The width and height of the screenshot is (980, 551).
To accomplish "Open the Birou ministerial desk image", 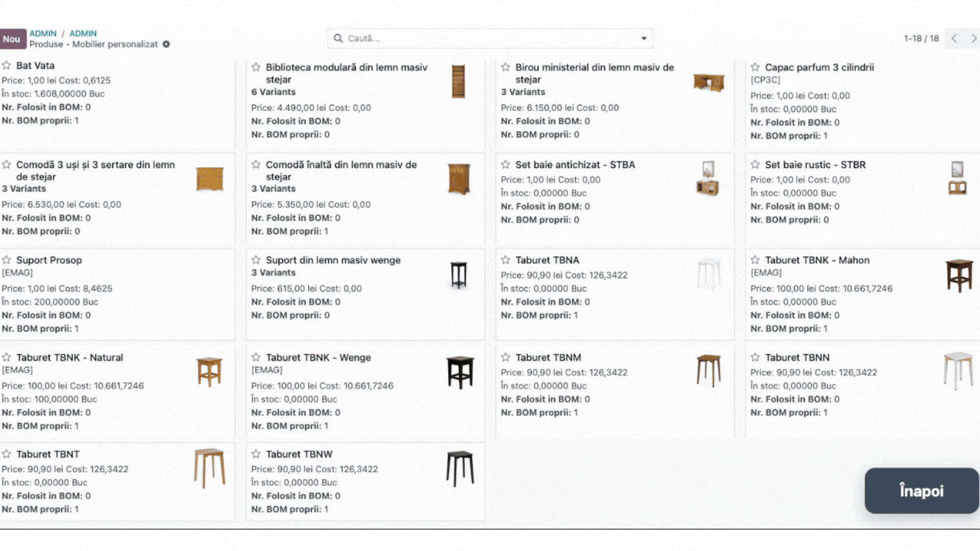I will (709, 82).
